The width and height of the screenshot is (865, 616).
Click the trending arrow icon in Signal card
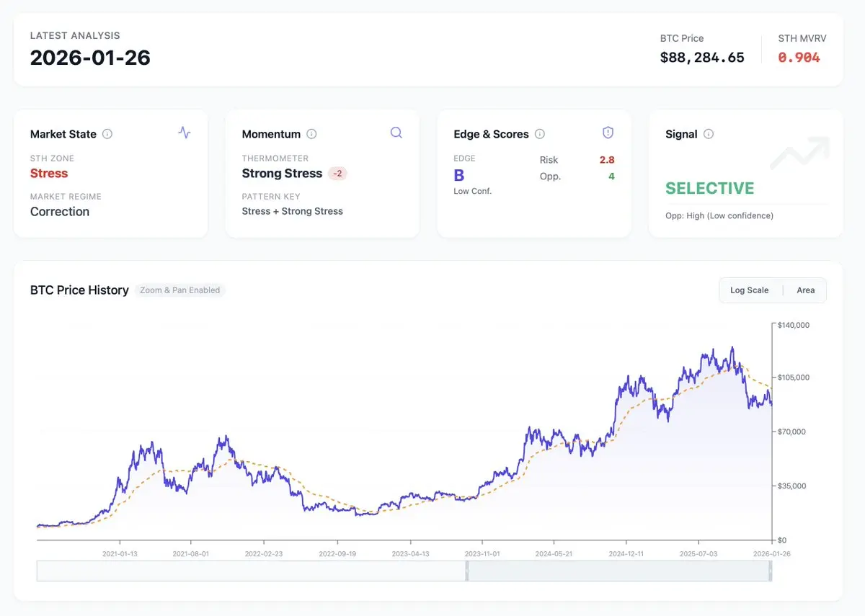coord(799,152)
